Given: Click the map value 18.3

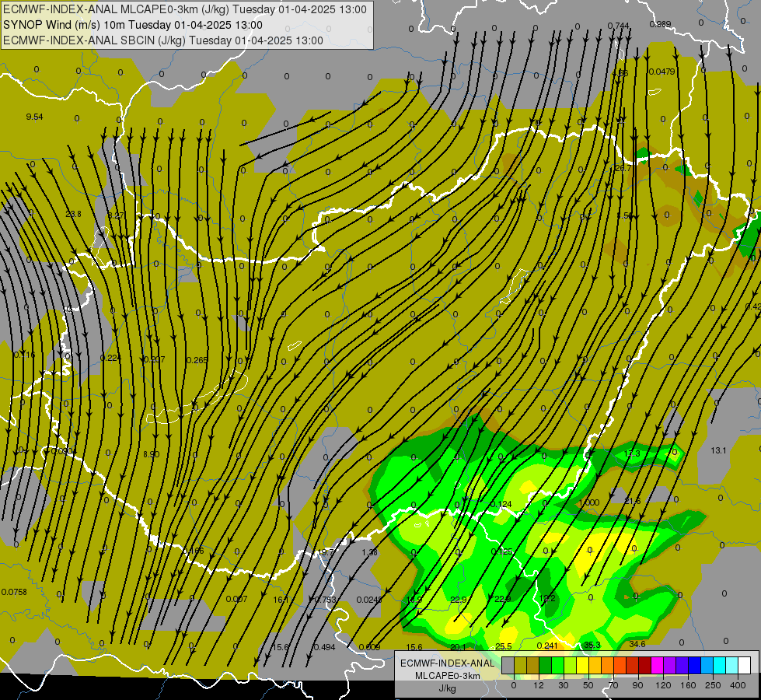Looking at the screenshot, I should coord(414,600).
